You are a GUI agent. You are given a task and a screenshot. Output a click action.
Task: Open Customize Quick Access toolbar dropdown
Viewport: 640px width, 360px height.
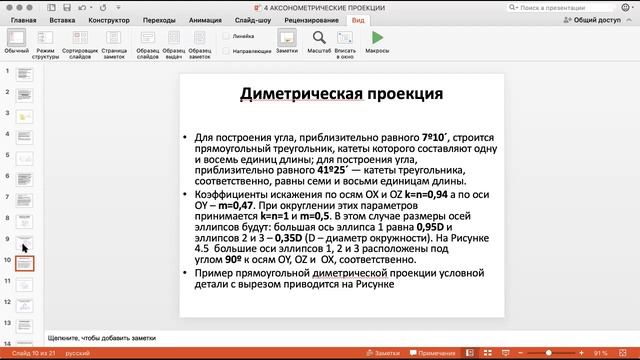118,7
